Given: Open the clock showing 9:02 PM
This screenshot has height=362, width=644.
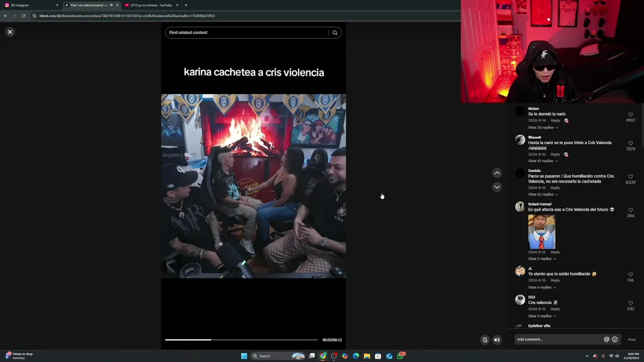Looking at the screenshot, I should point(631,356).
